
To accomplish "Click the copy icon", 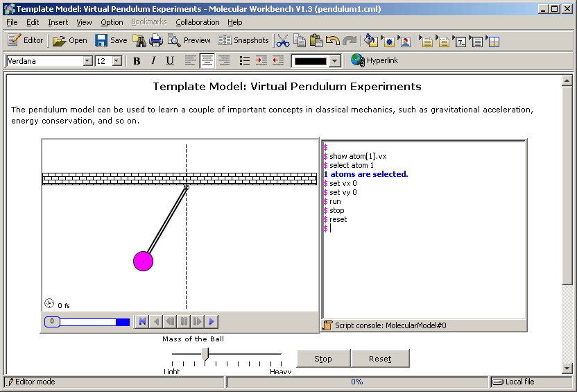I will [x=300, y=41].
